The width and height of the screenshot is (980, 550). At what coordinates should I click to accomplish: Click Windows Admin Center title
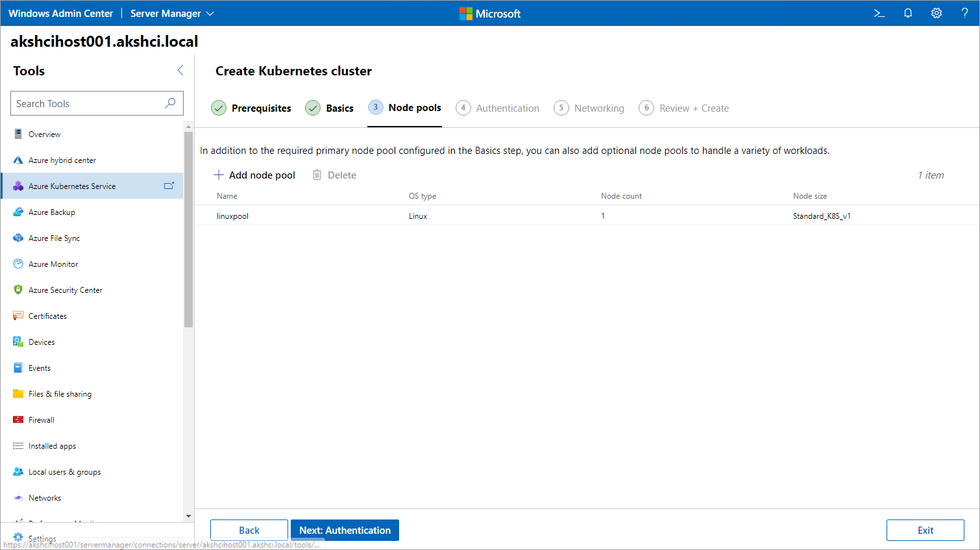coord(60,13)
